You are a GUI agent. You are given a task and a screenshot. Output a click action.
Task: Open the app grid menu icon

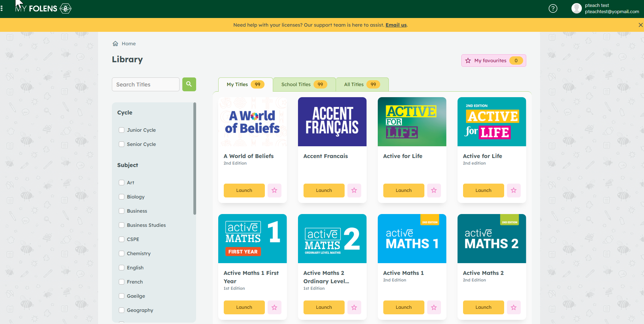2,8
